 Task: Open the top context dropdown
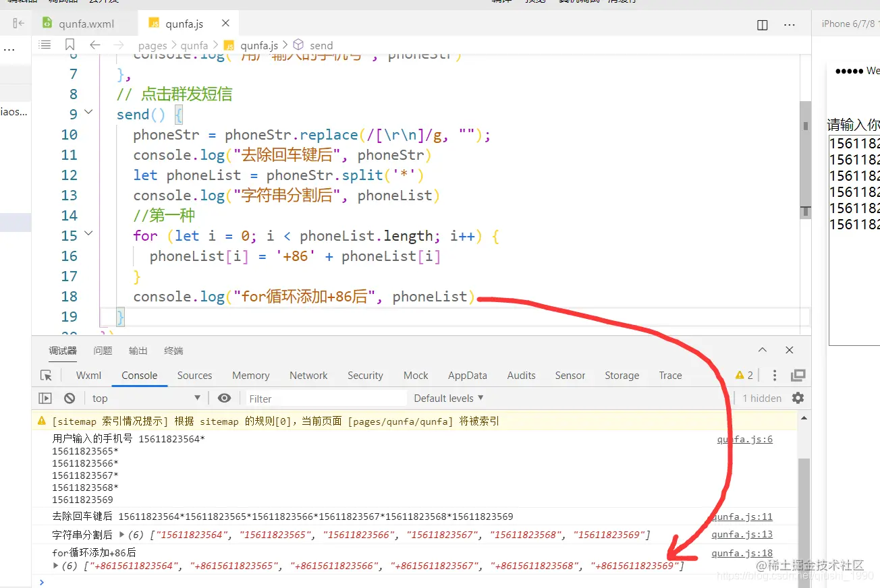(146, 399)
